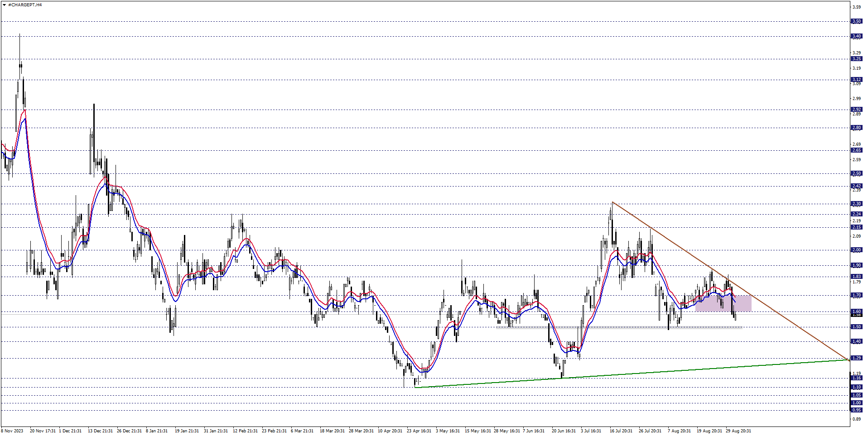
Task: Click the 31 Jan 21:31 time label
Action: click(x=216, y=431)
